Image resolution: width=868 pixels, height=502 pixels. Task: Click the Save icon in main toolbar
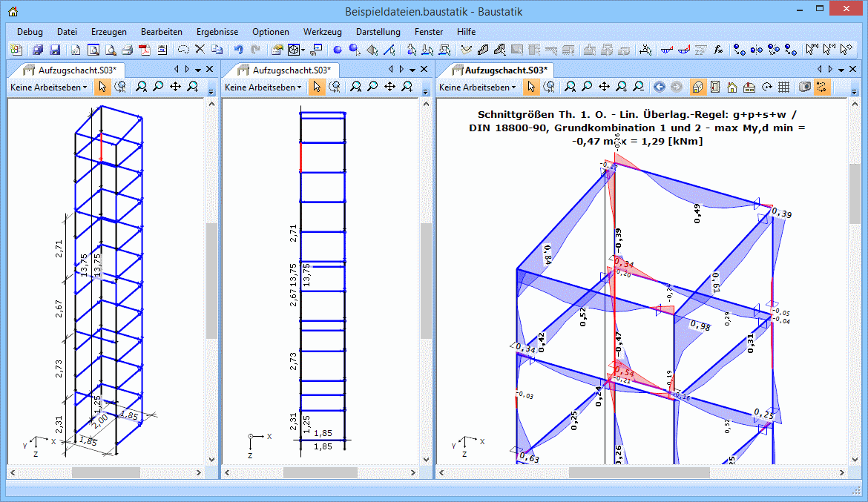54,50
